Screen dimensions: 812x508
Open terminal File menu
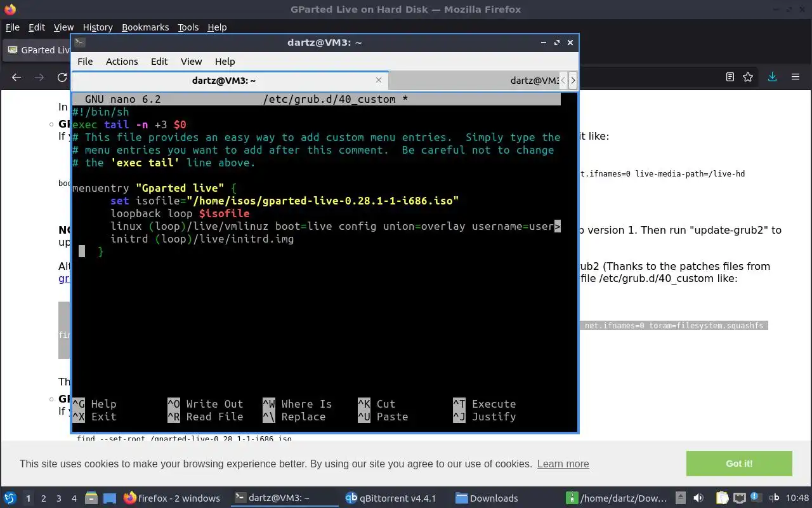click(x=85, y=62)
